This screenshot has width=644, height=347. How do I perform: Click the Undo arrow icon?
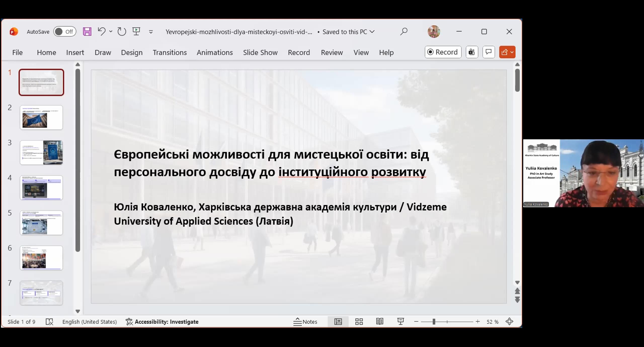[101, 32]
